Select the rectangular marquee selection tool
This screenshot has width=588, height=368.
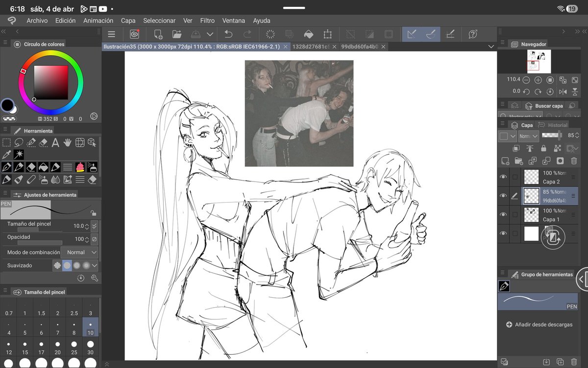click(6, 143)
